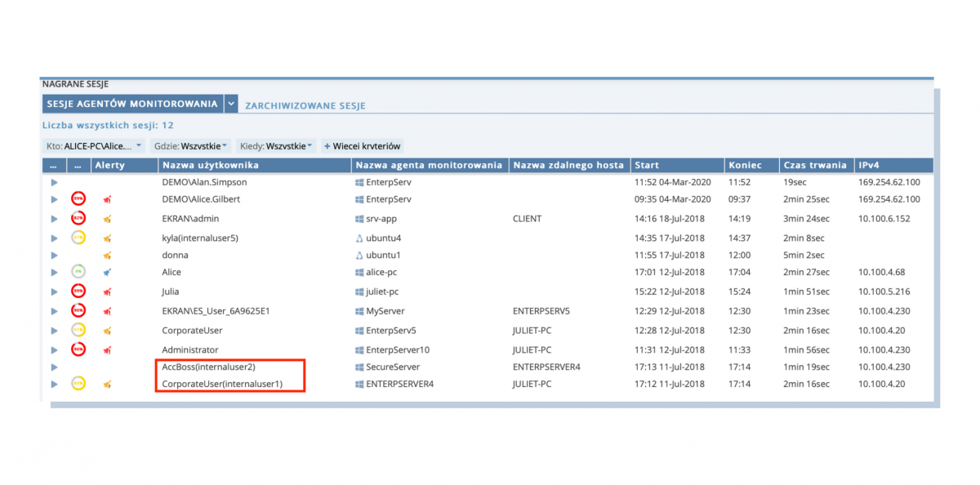Viewport: 980px width, 485px height.
Task: Click the Linux icon next to ubuntu4
Action: coord(359,238)
